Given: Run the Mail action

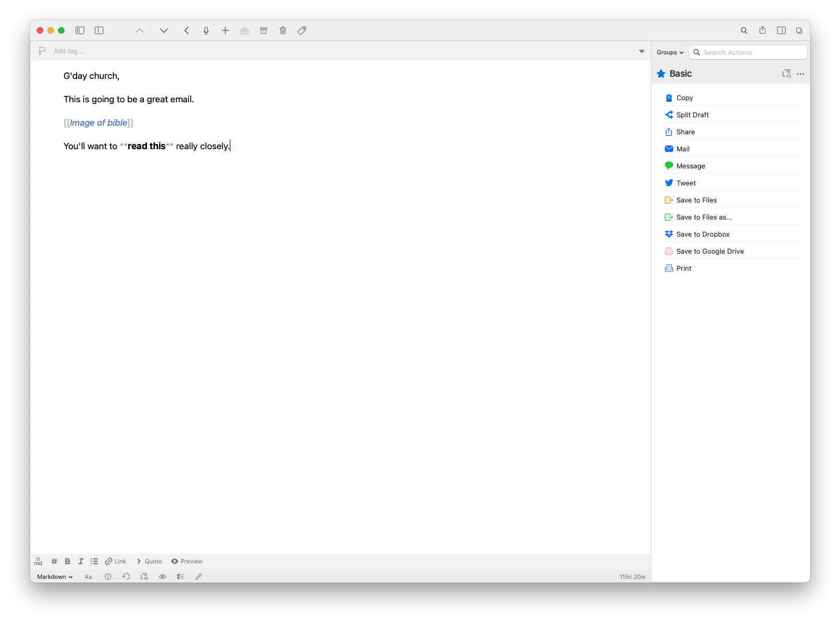Looking at the screenshot, I should pos(731,149).
